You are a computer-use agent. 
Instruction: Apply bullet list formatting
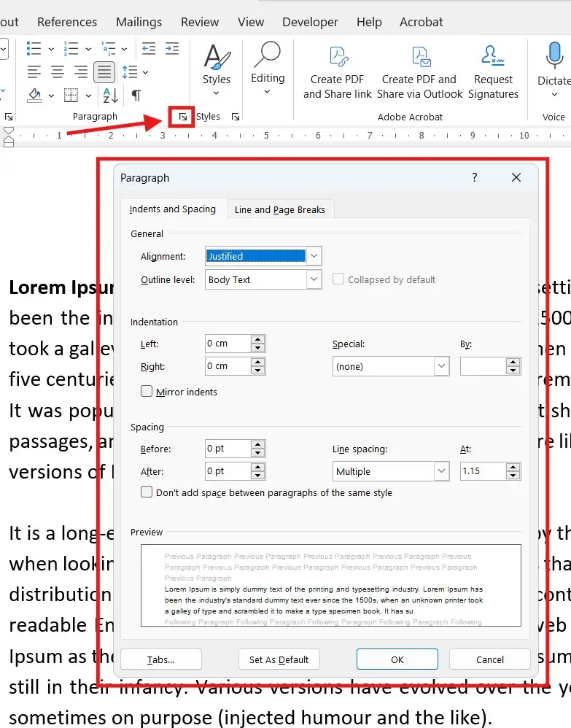[34, 48]
